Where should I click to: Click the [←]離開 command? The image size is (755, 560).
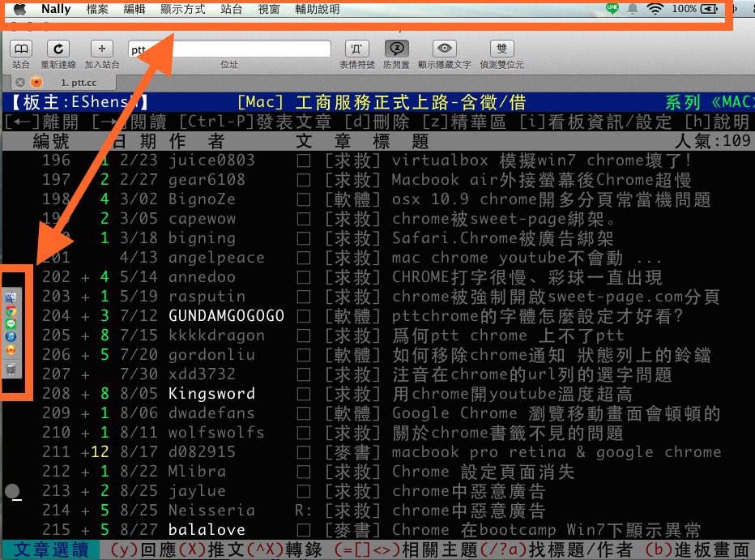pyautogui.click(x=41, y=122)
